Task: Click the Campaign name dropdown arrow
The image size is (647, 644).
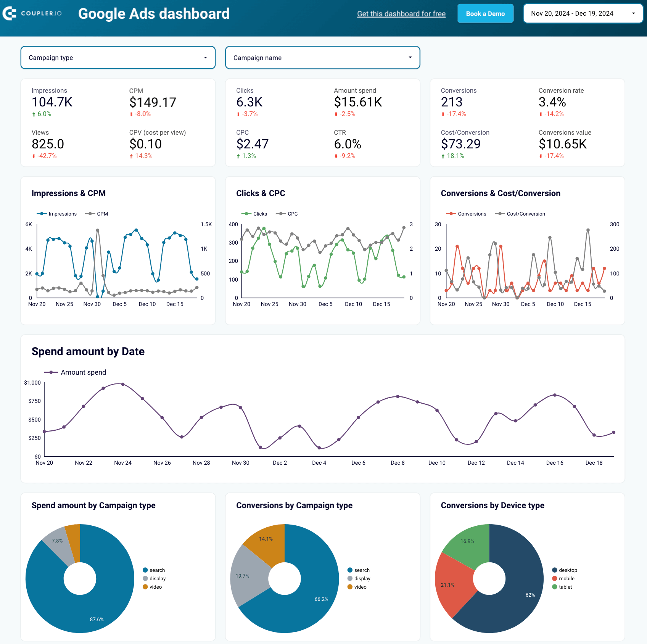Action: pyautogui.click(x=410, y=58)
